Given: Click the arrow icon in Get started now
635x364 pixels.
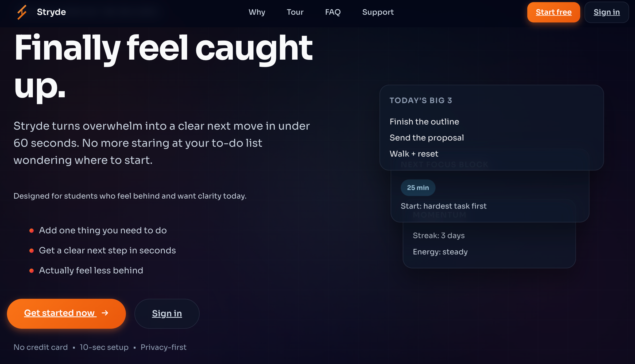Looking at the screenshot, I should pos(105,313).
